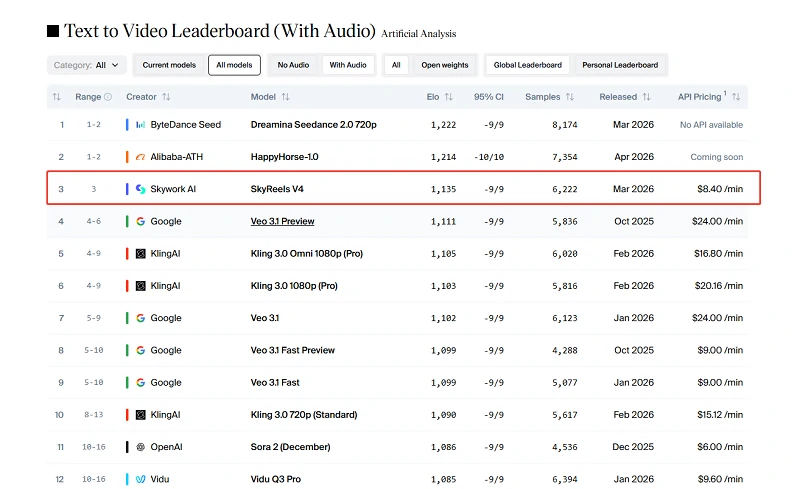
Task: Click KlingAI logo in Kling 3.0 720p row
Action: (140, 415)
